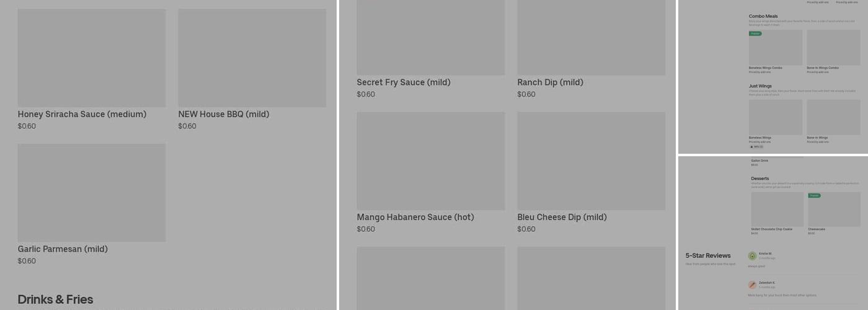
Task: Click the Drinks & Fries section heading
Action: click(55, 299)
